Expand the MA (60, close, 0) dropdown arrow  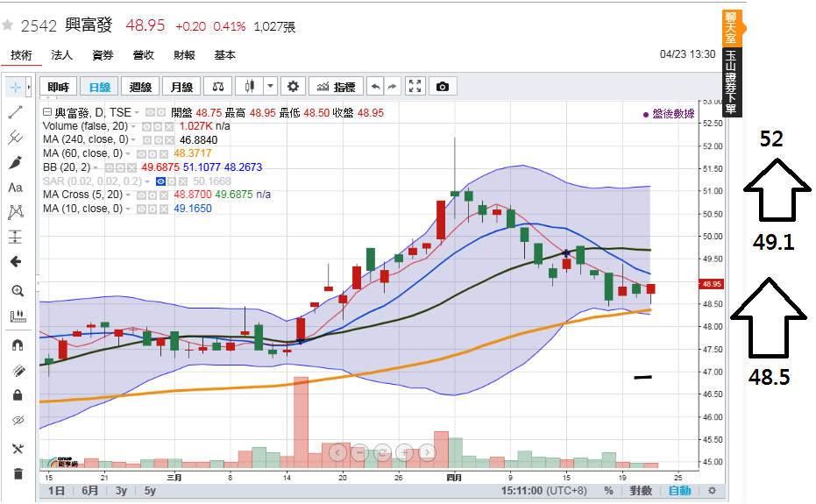click(127, 153)
